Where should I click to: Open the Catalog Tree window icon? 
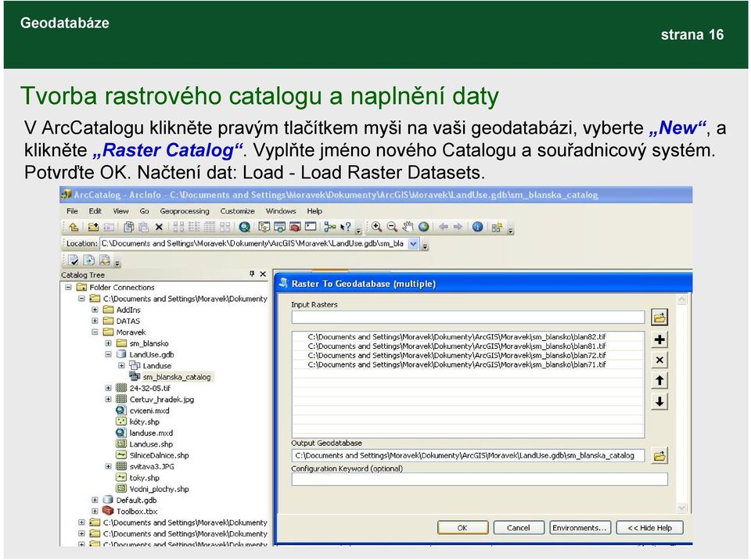264,227
